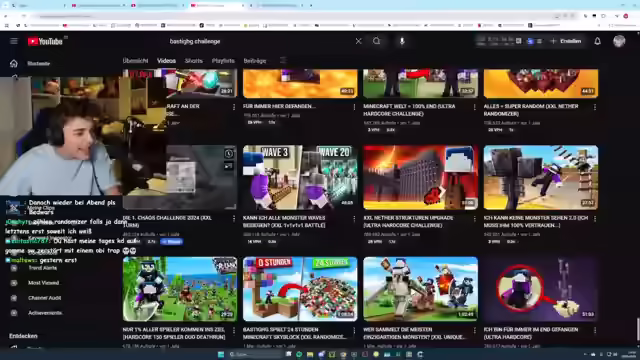
Task: Open the 'Wer sammelt die meisten' monster thumbnail
Action: click(420, 289)
